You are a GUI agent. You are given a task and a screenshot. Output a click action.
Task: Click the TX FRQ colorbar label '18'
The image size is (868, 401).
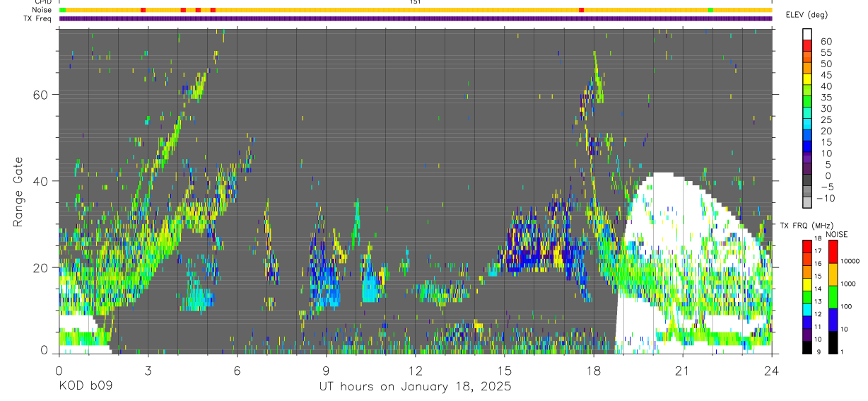[817, 238]
